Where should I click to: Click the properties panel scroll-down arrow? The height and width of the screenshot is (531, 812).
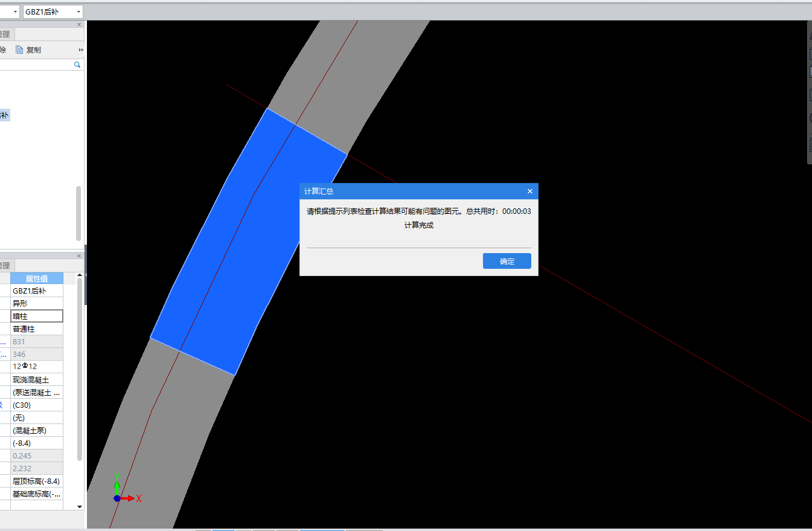(x=80, y=506)
